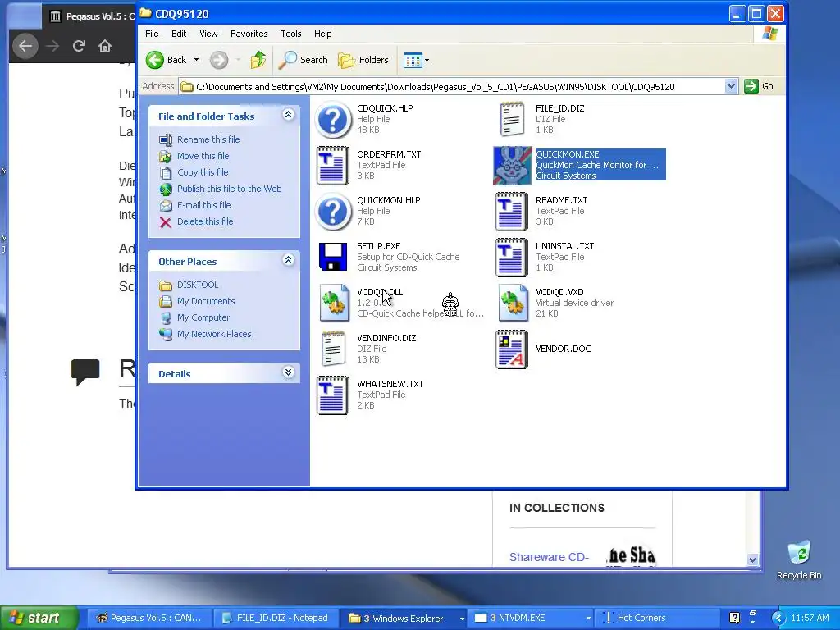
Task: Select FILE_ID.DIZ file icon
Action: pyautogui.click(x=512, y=120)
